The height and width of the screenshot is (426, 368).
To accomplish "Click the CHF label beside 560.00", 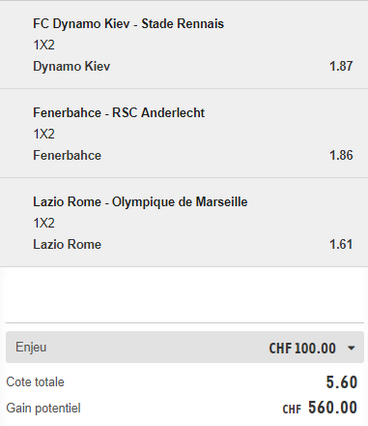I will (292, 409).
